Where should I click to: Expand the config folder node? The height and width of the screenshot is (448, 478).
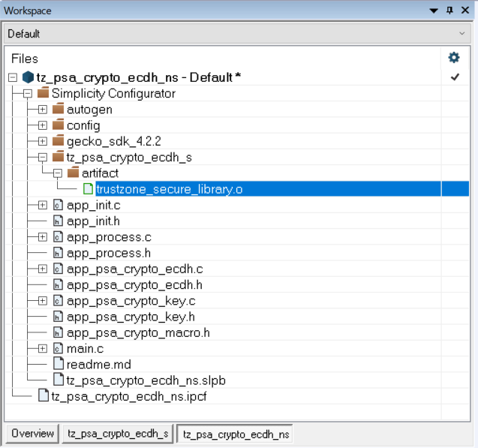[x=42, y=125]
